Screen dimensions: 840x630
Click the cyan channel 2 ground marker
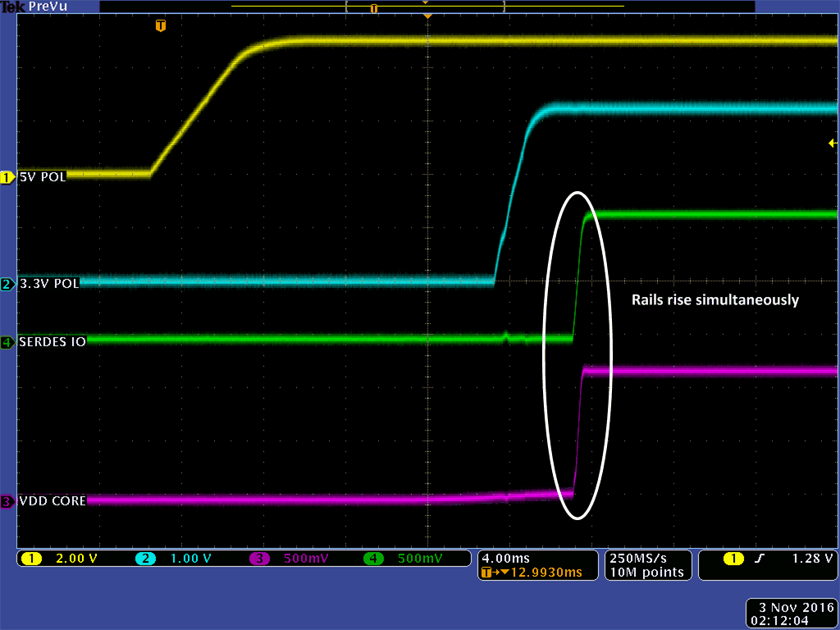(x=7, y=285)
